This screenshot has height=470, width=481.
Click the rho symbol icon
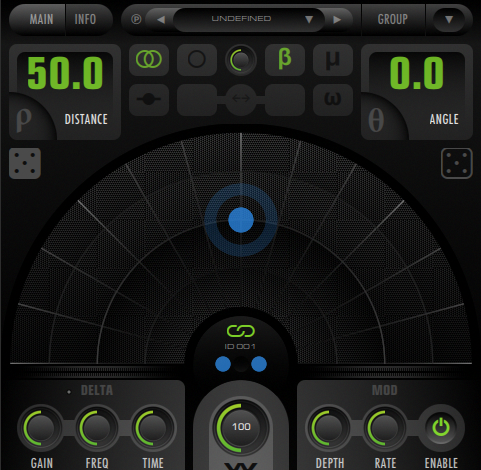[x=24, y=119]
